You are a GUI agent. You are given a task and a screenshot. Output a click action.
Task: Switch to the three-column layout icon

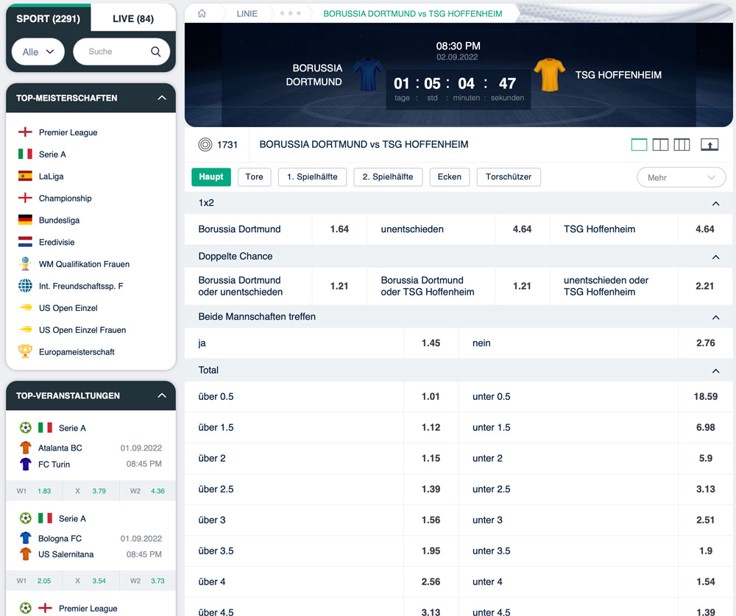[682, 145]
